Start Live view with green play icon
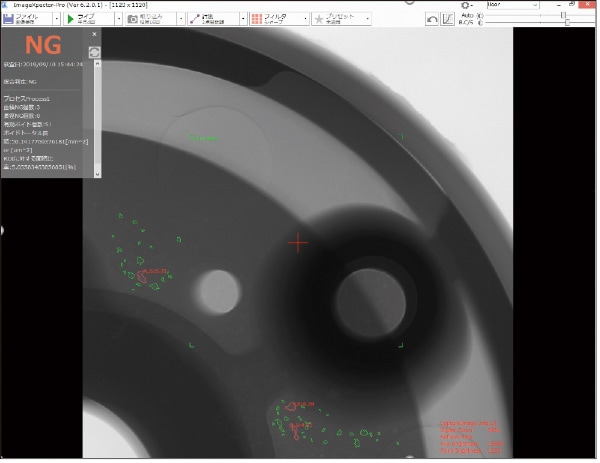 (x=70, y=19)
